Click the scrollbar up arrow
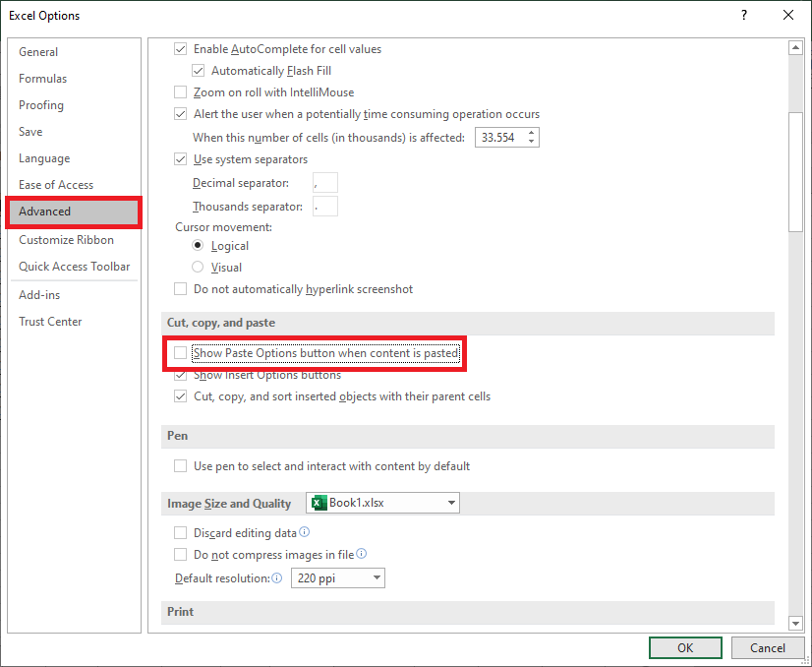 [795, 47]
